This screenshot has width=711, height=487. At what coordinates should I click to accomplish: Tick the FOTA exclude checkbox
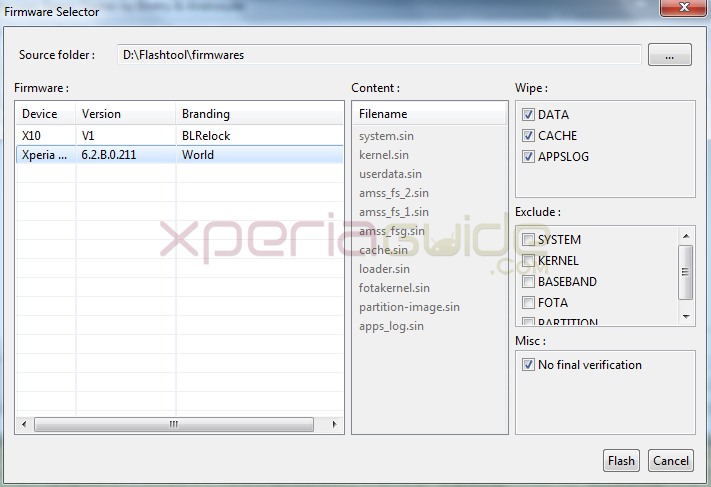click(x=528, y=302)
